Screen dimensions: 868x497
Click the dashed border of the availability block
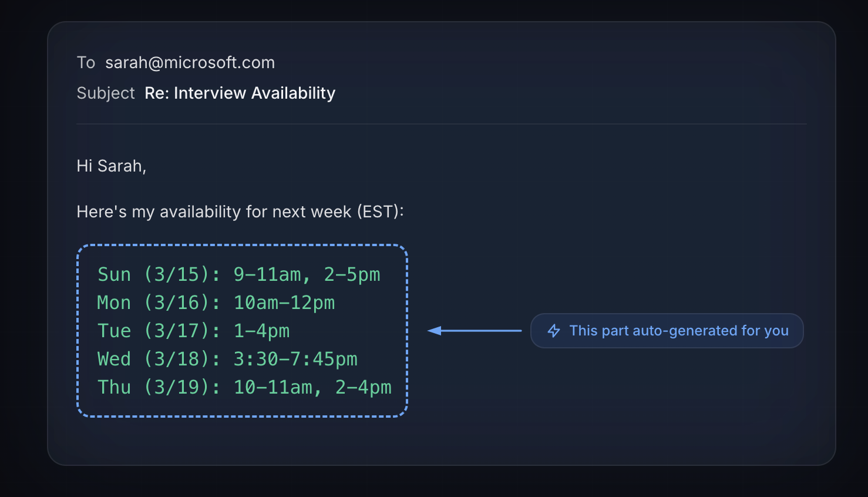(241, 245)
